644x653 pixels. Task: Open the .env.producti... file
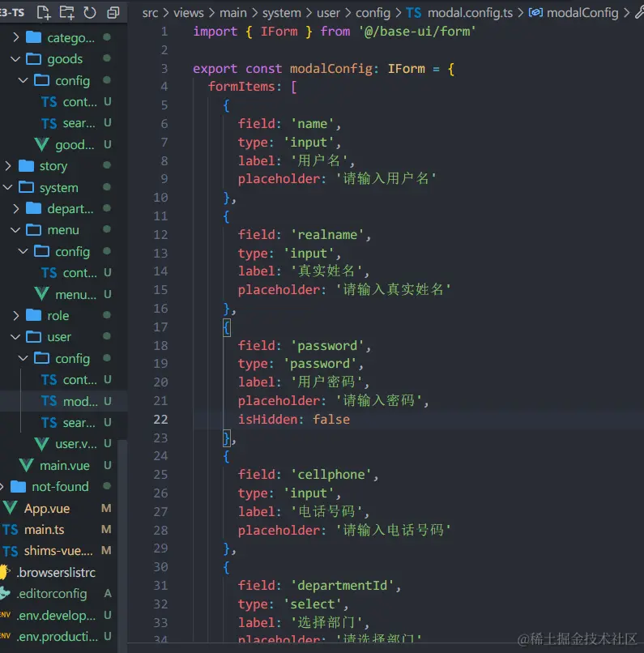pyautogui.click(x=58, y=636)
